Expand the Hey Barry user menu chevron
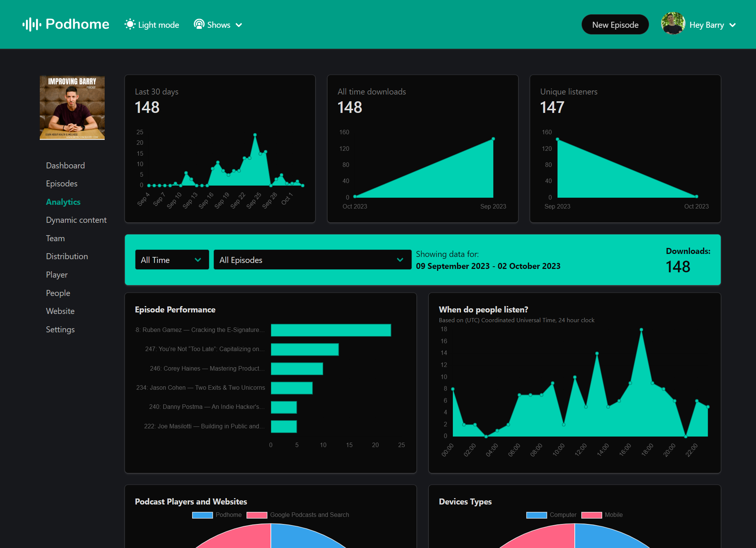Screen dimensions: 756x548 coord(733,25)
